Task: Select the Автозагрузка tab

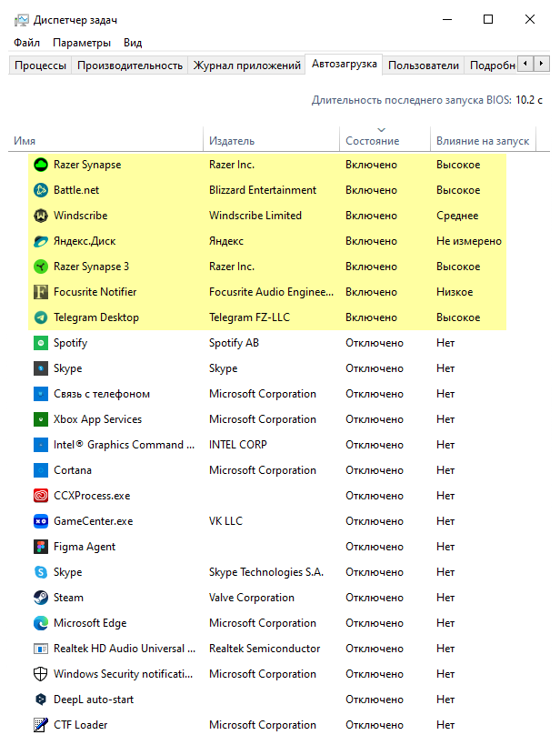Action: (344, 64)
